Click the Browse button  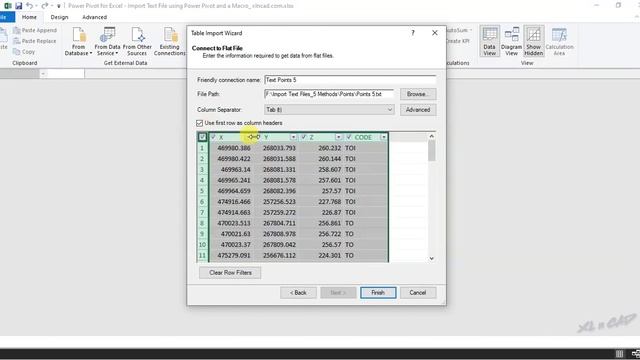coord(418,94)
